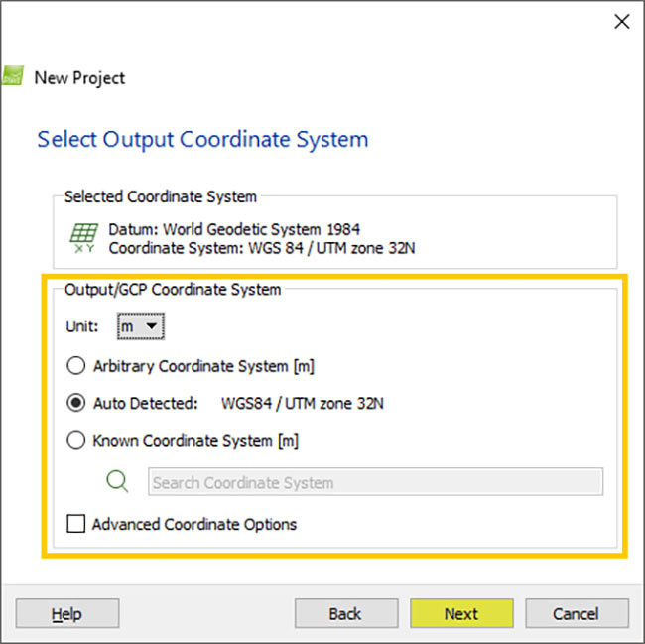Click the auto-detected WGS84 / UTM zone 32N value

pyautogui.click(x=303, y=404)
